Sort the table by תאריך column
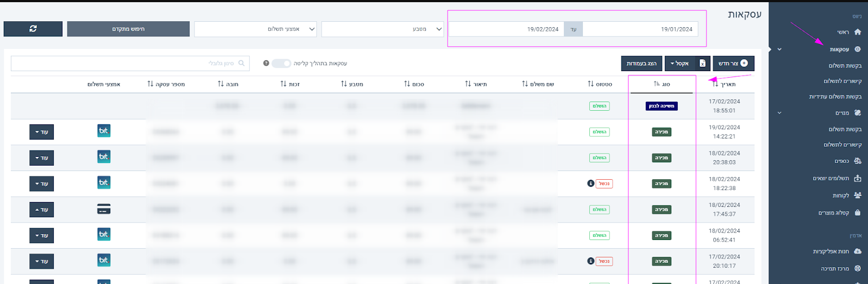 (715, 84)
